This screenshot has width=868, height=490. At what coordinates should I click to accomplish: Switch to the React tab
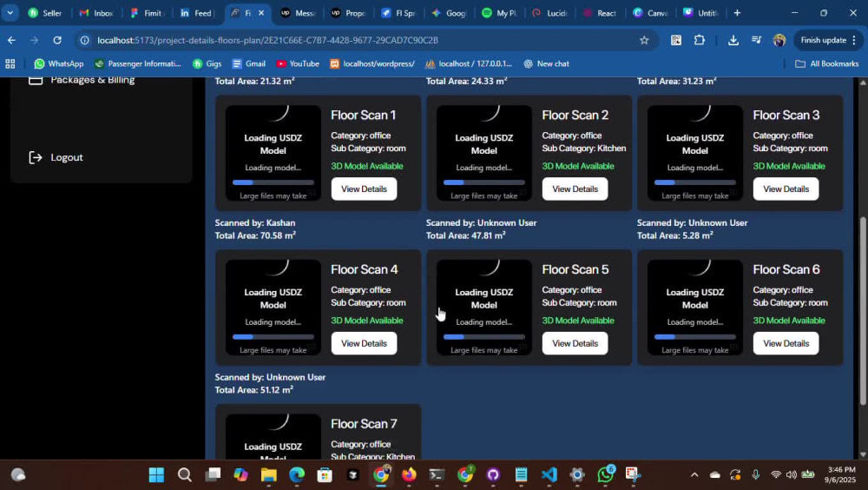tap(600, 13)
